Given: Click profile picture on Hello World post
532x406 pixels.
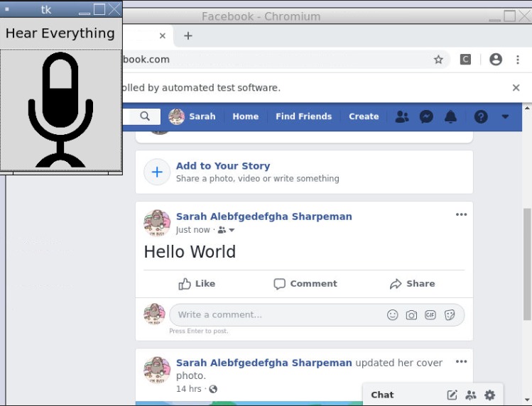Looking at the screenshot, I should (x=157, y=222).
